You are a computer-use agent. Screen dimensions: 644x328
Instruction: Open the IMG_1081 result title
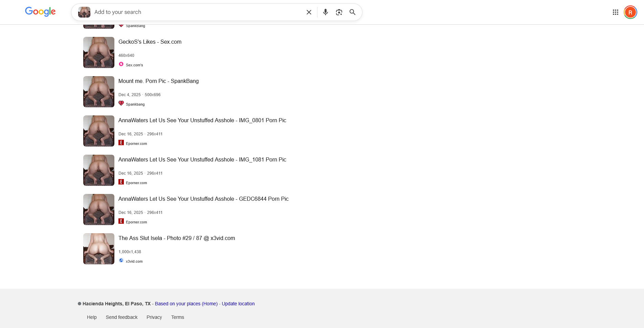tap(202, 160)
